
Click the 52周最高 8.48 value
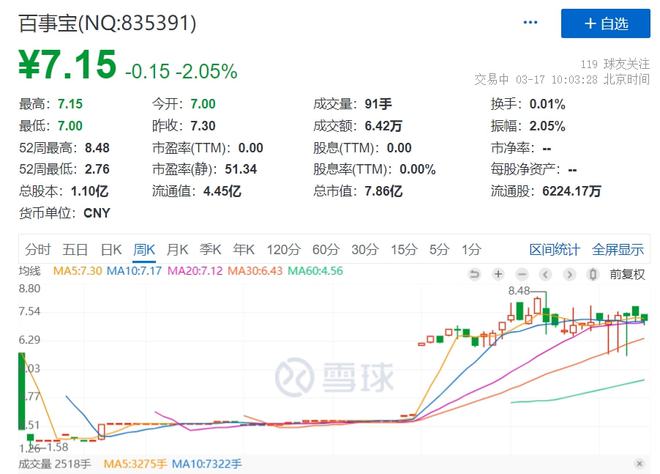tap(64, 148)
